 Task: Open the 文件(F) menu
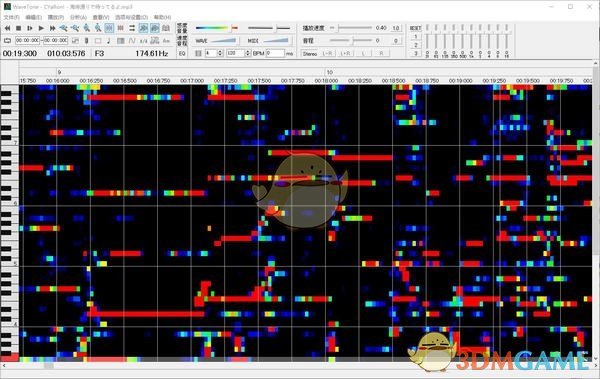[11, 17]
